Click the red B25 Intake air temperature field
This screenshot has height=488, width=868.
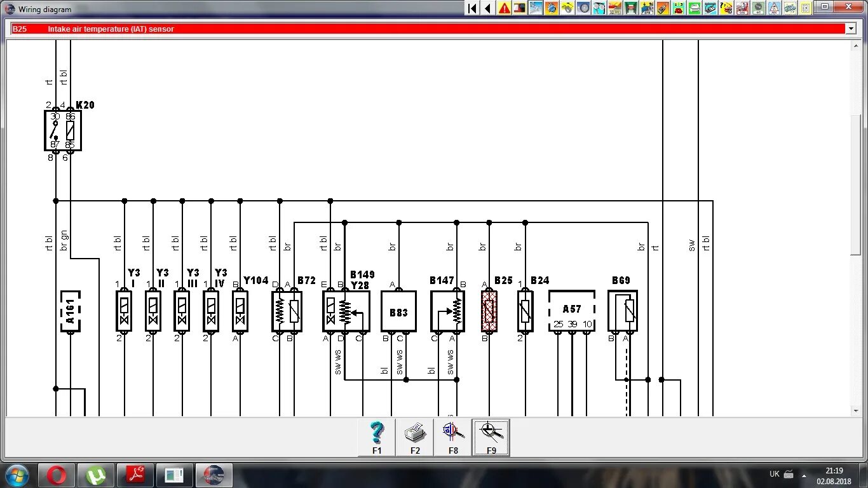point(428,29)
